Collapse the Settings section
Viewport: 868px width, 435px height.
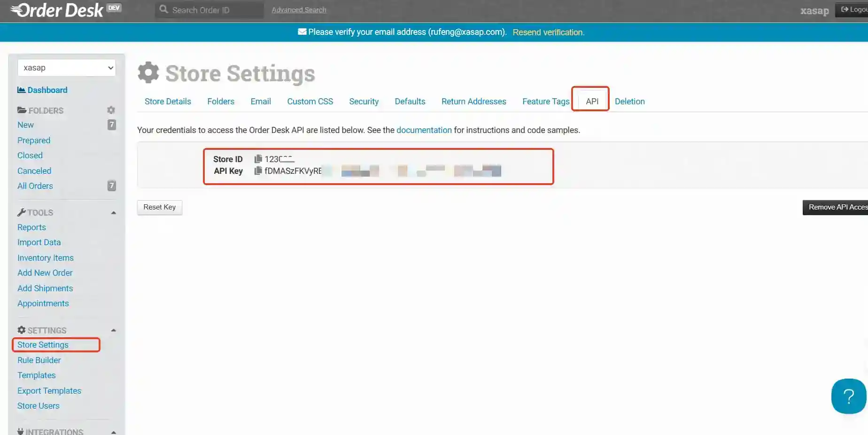click(x=113, y=330)
